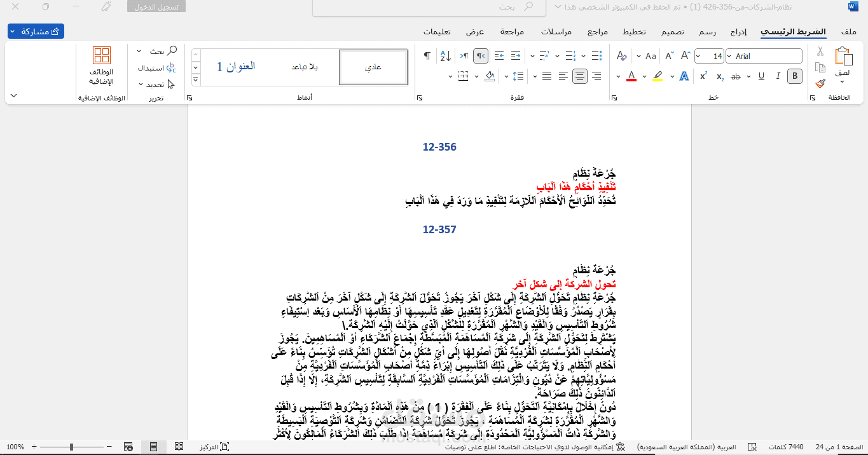Click the borders icon in the paragraph group
Viewport: 868px width, 455px height.
[463, 76]
